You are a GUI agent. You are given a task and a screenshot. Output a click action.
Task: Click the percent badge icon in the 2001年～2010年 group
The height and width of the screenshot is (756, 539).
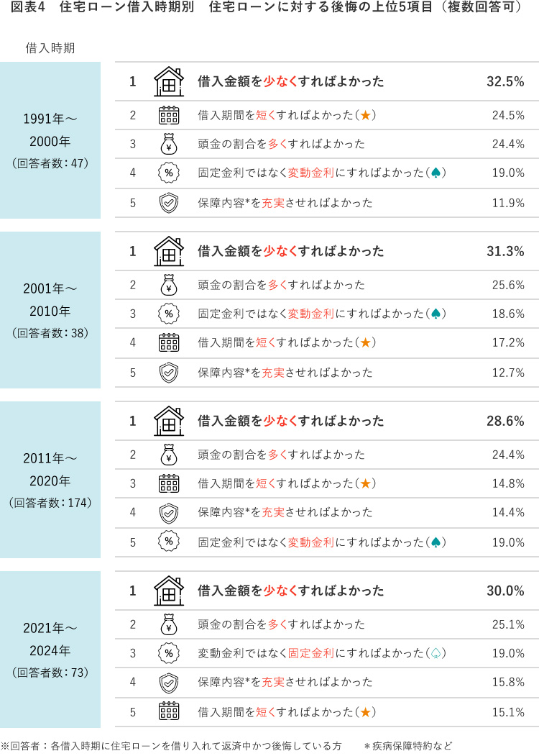[x=168, y=314]
